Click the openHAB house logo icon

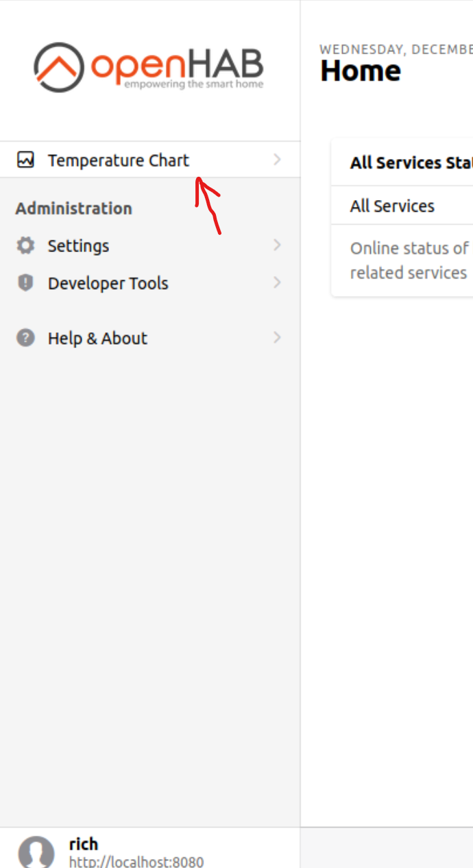pos(58,67)
